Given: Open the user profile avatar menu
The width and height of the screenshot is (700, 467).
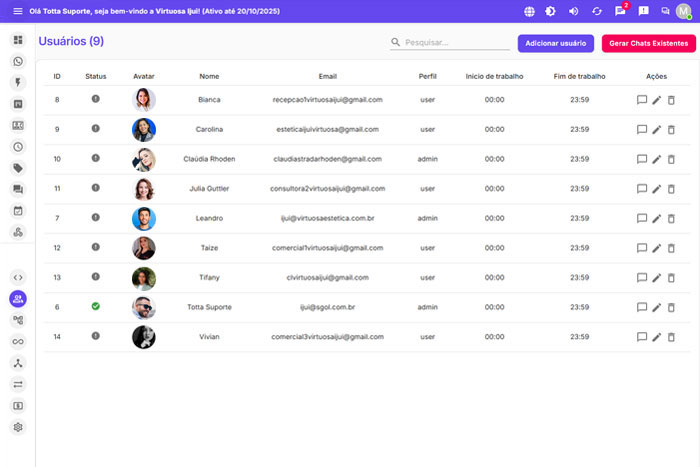Looking at the screenshot, I should [x=683, y=11].
